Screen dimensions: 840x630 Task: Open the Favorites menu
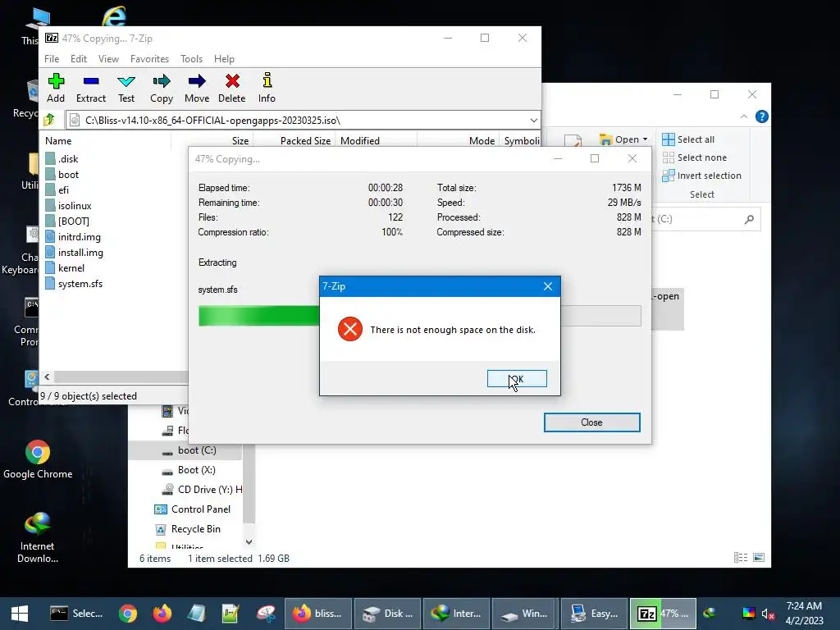pos(149,59)
